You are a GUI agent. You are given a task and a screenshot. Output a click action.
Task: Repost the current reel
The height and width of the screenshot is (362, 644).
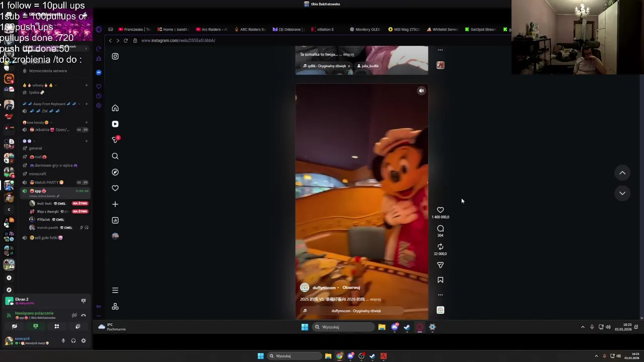tap(440, 247)
